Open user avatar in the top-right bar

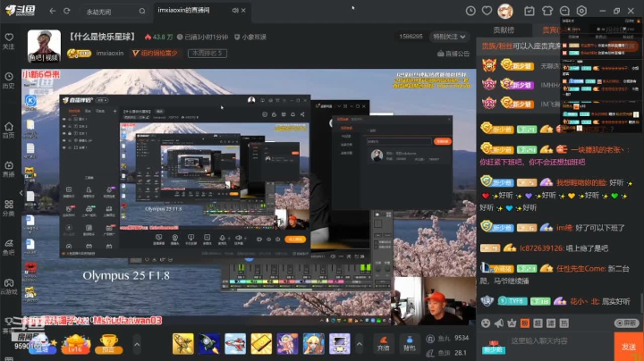[505, 11]
